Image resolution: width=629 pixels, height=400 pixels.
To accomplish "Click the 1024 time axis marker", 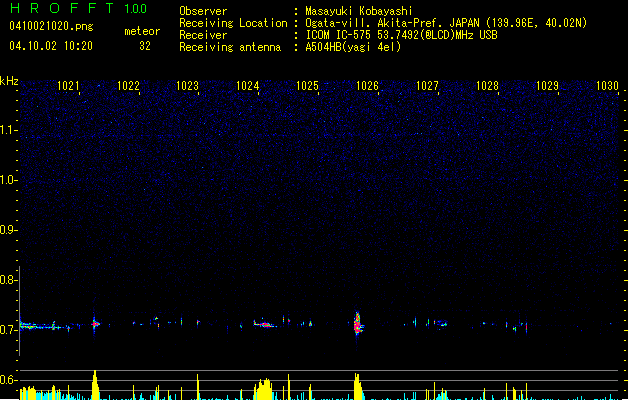I will click(248, 85).
